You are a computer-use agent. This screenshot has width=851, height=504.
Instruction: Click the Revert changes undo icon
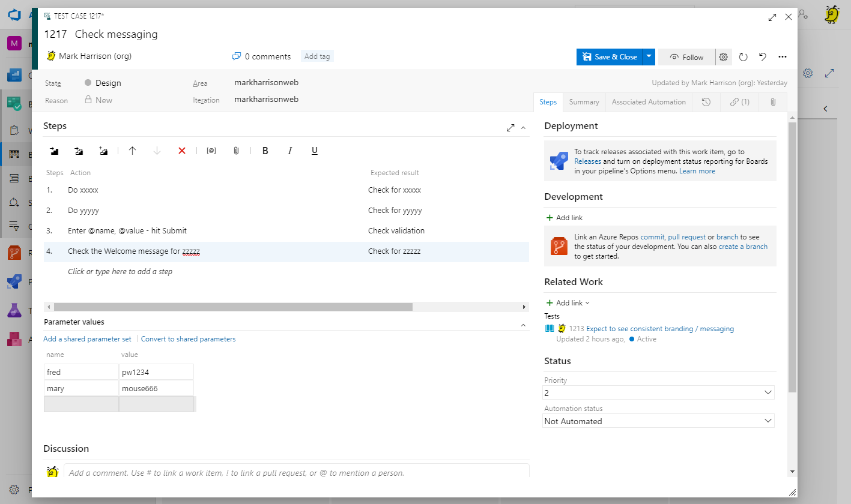click(763, 57)
